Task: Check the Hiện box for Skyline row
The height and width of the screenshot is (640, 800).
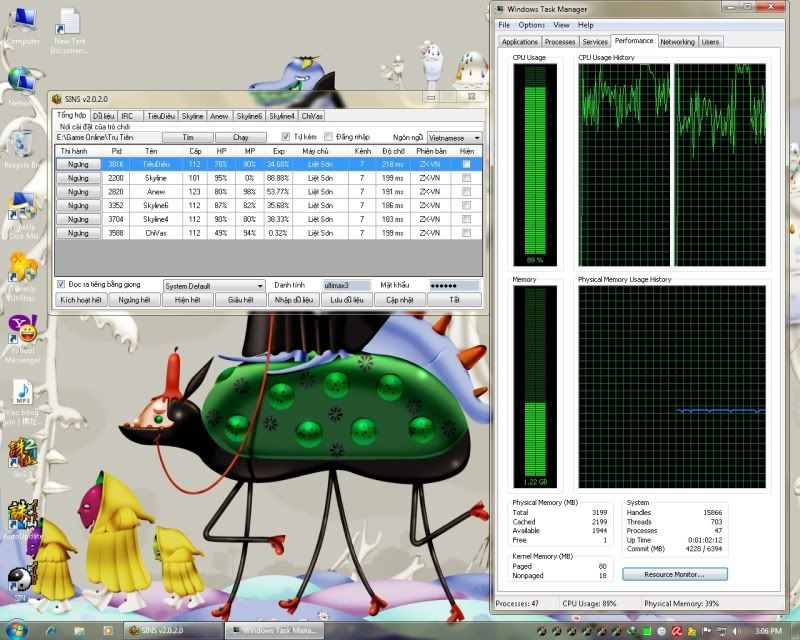Action: point(466,178)
